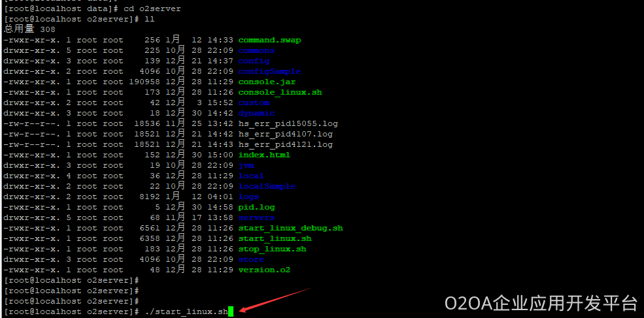The width and height of the screenshot is (644, 318).
Task: Select the dynamic directory entry
Action: coord(256,113)
